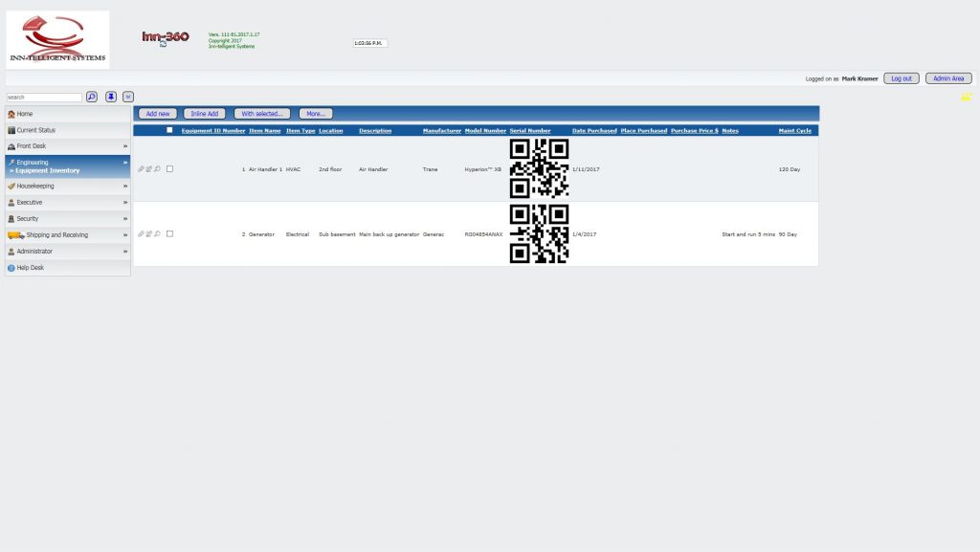Click the edit pencil icon for Air Handler 1
The height and width of the screenshot is (552, 980).
tap(141, 169)
